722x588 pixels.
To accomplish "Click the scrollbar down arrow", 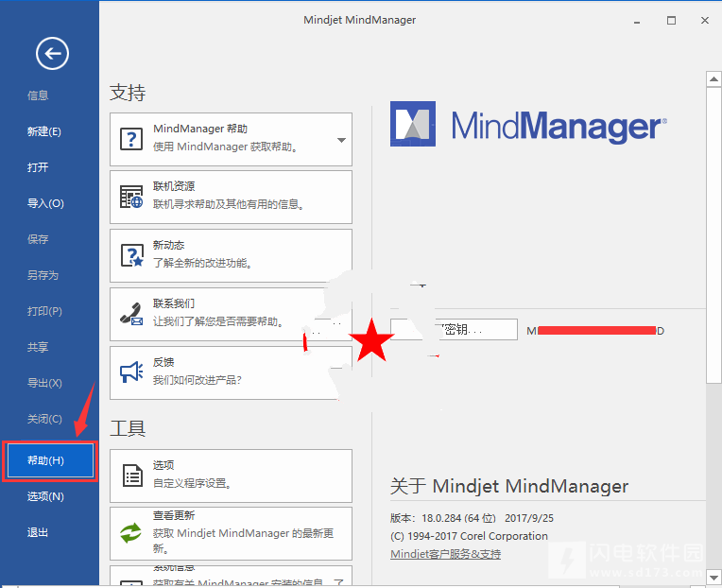I will [x=713, y=577].
